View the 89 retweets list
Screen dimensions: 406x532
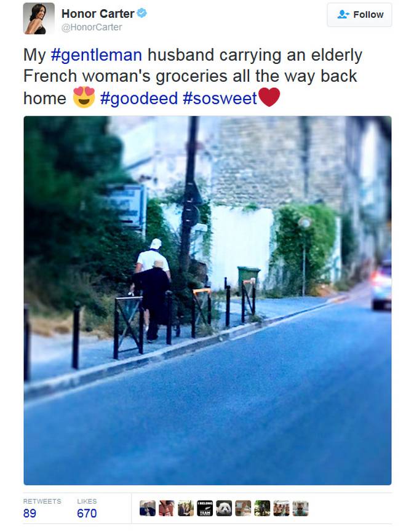42,508
